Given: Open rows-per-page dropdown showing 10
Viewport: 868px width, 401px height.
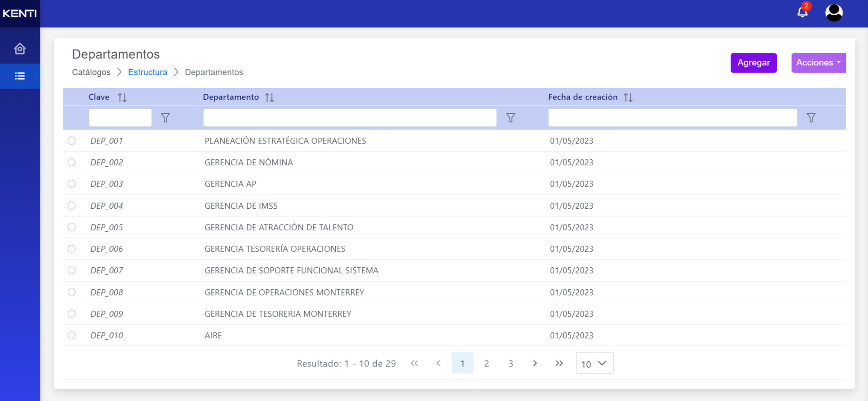Looking at the screenshot, I should (x=594, y=363).
